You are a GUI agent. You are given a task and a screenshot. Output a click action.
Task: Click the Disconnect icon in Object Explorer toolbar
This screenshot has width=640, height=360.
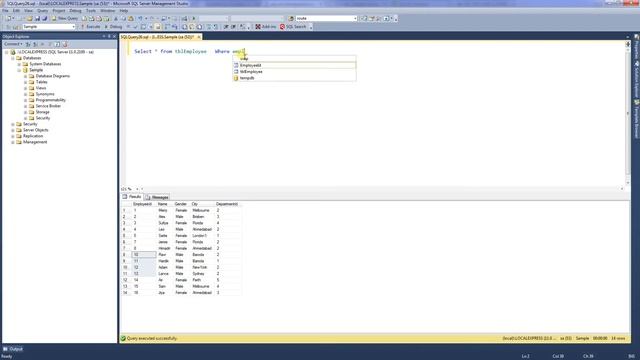coord(36,44)
